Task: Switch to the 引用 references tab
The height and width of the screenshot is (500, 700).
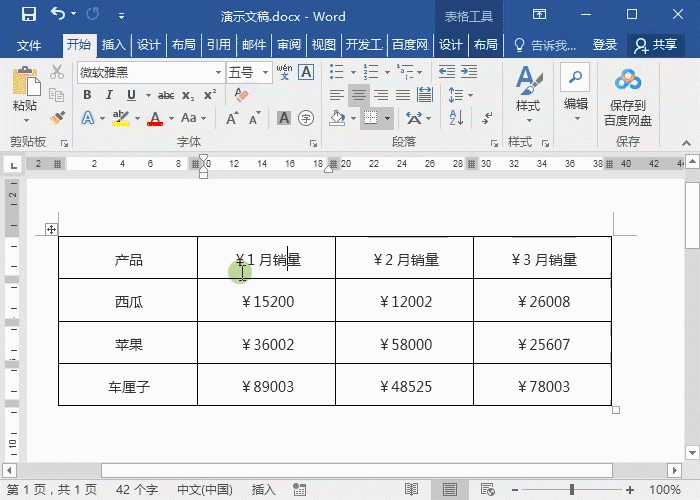Action: pos(218,45)
